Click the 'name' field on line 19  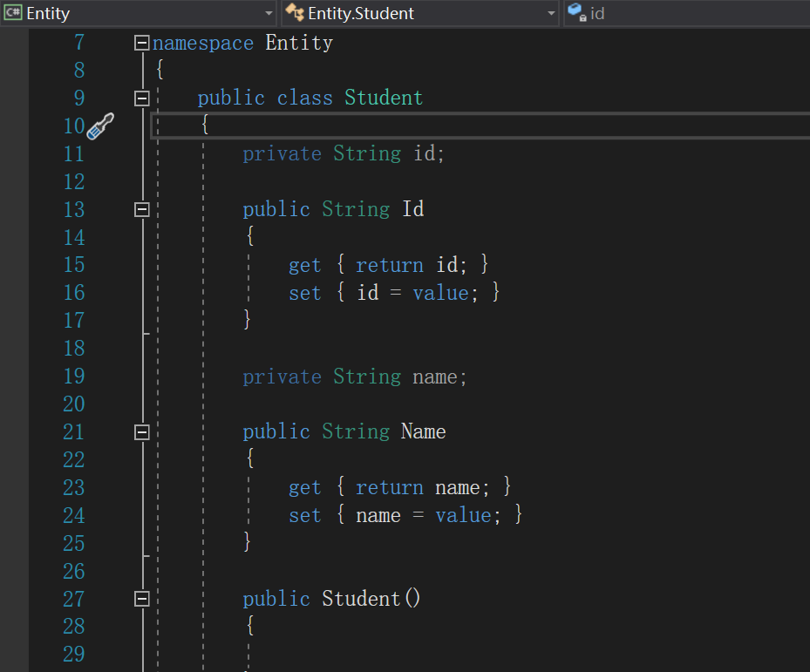click(x=435, y=377)
